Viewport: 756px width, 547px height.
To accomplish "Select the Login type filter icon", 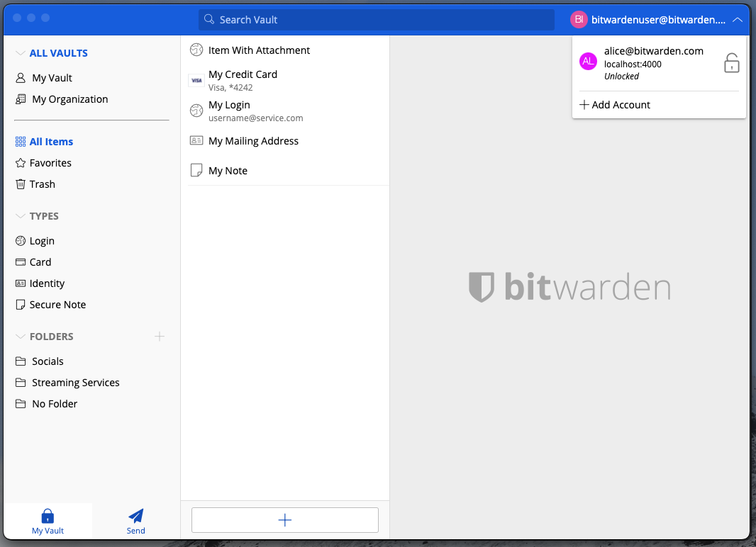I will [x=21, y=240].
